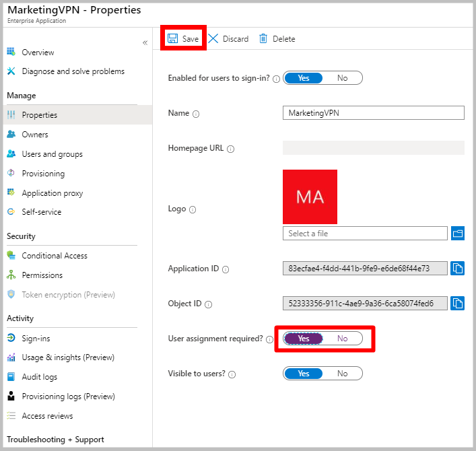Click the Users and groups icon
The height and width of the screenshot is (451, 476).
click(11, 154)
